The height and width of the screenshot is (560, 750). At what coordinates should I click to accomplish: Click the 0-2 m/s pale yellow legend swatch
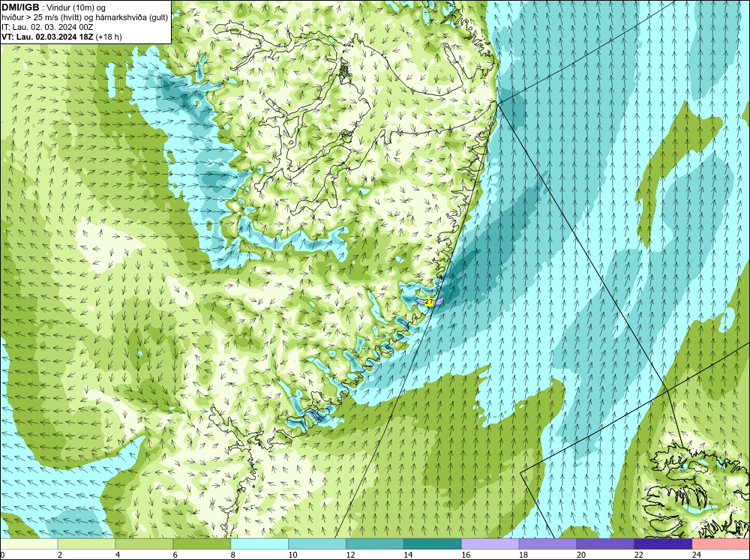[28, 544]
